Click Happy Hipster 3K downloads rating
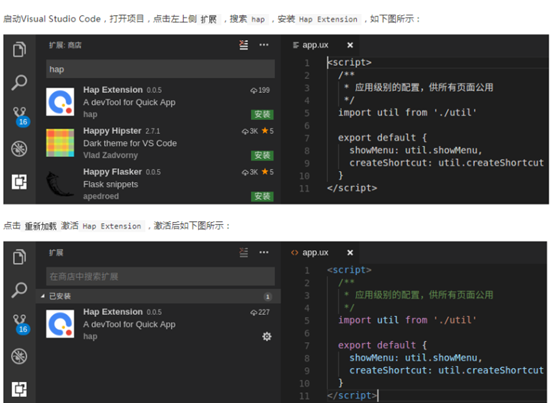Viewport: 552px width, 404px height. tap(257, 131)
